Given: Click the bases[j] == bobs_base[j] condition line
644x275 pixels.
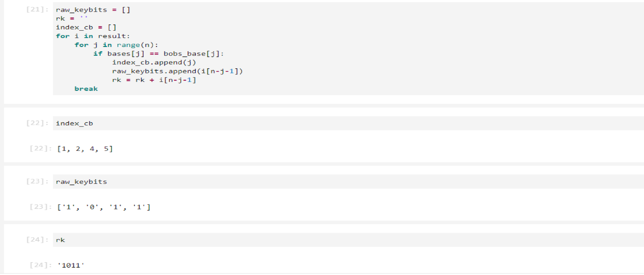Looking at the screenshot, I should 158,54.
